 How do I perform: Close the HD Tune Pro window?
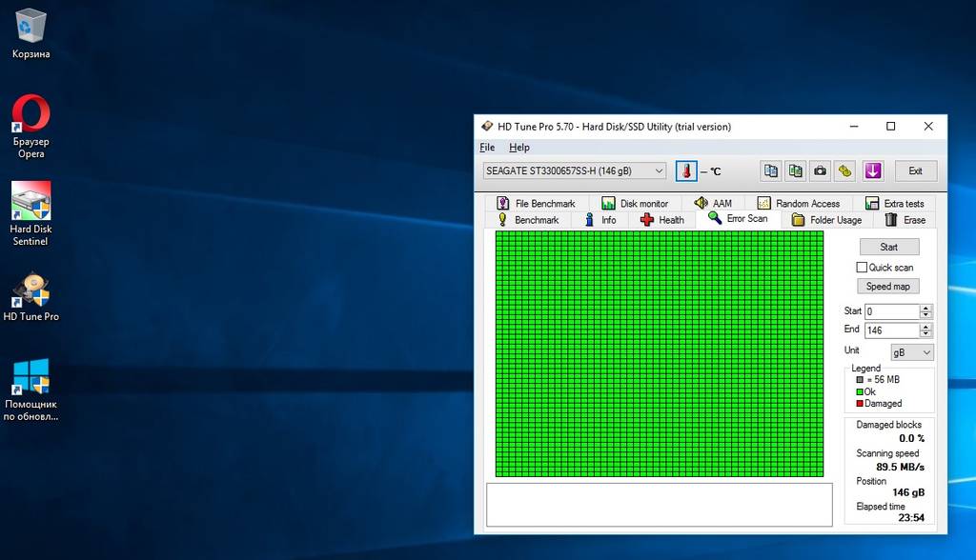click(928, 127)
